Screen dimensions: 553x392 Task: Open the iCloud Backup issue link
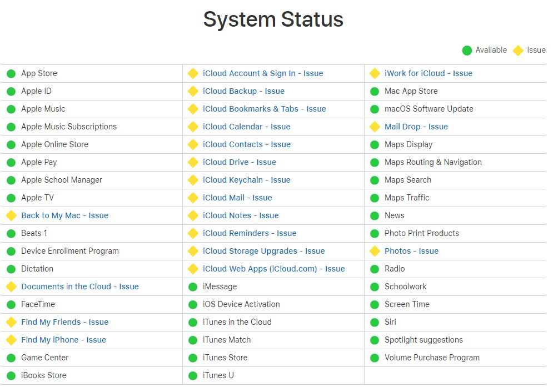(243, 91)
